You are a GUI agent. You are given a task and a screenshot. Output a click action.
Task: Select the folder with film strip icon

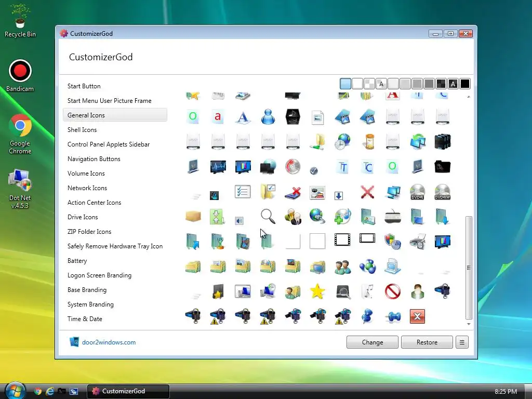[x=243, y=242]
